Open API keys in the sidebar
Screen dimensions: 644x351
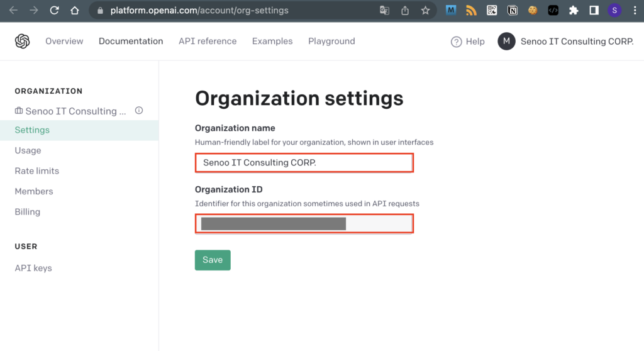tap(33, 269)
